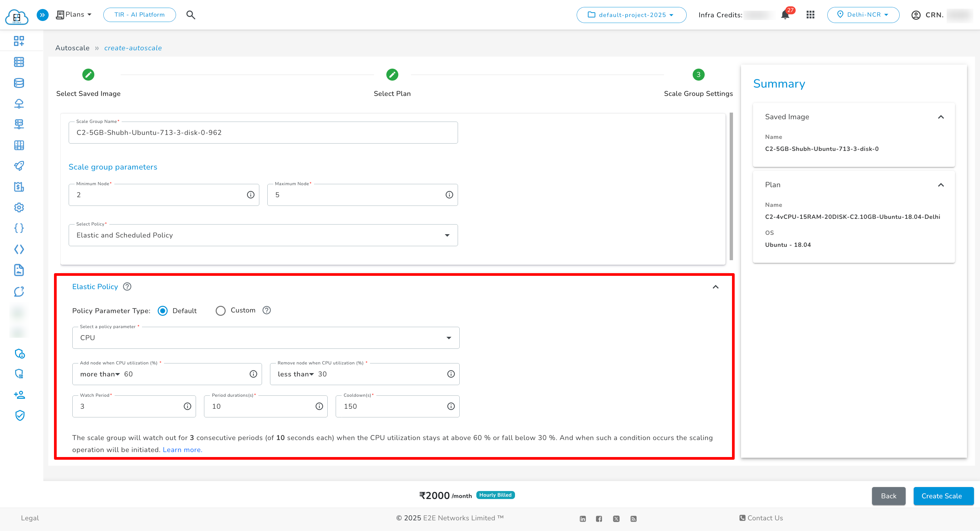Select the compute nodes icon in sidebar
This screenshot has height=531, width=980.
click(x=19, y=62)
